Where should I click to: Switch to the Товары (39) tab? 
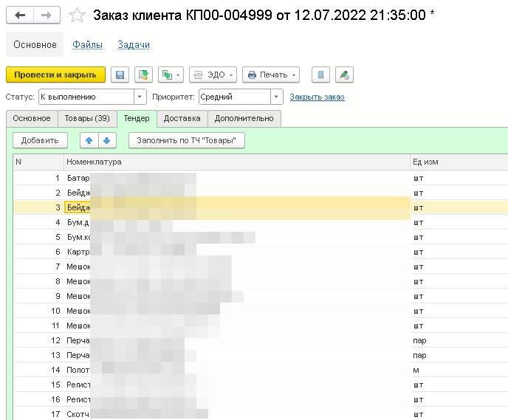coord(87,118)
